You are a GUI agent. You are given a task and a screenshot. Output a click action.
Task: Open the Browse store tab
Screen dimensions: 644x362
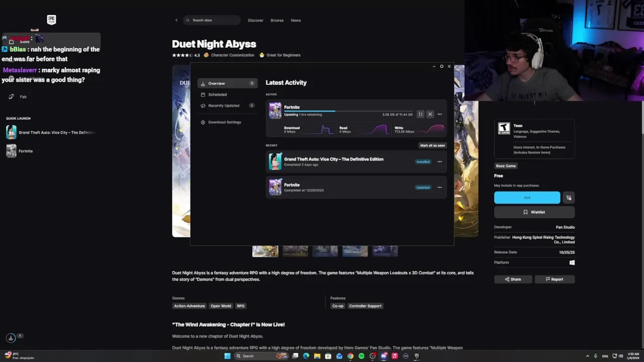[277, 20]
